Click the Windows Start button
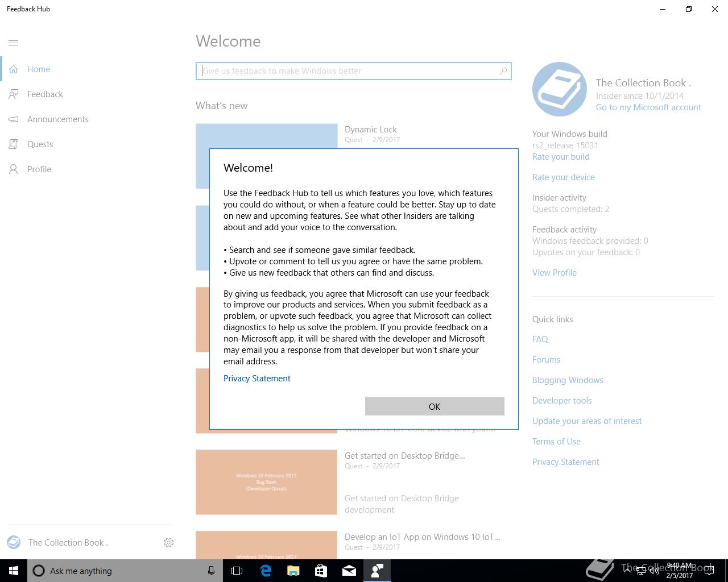Viewport: 728px width, 582px height. click(x=14, y=571)
